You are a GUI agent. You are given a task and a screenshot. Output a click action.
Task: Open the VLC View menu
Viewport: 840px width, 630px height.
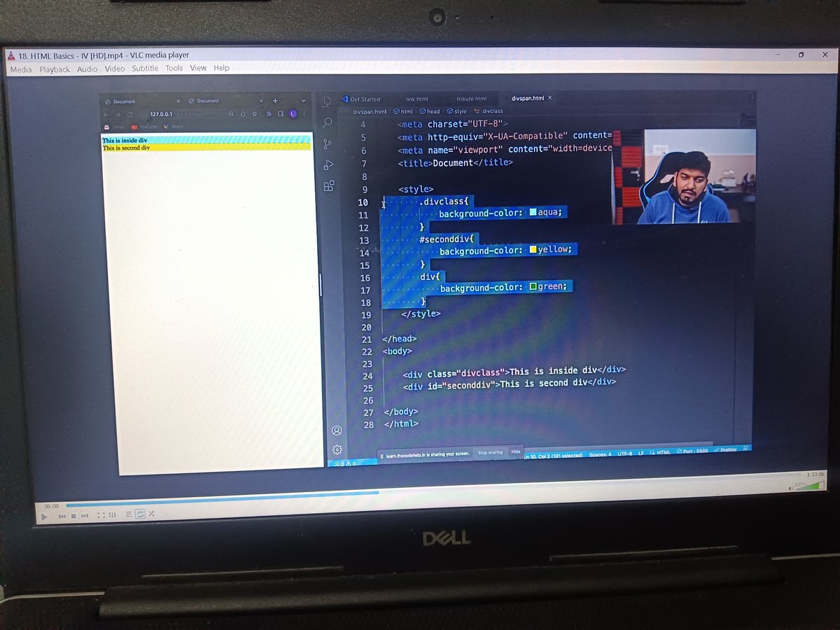point(198,68)
